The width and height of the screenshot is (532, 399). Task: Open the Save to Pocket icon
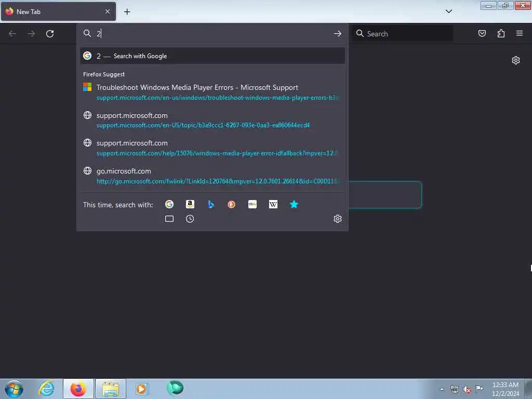pos(482,33)
